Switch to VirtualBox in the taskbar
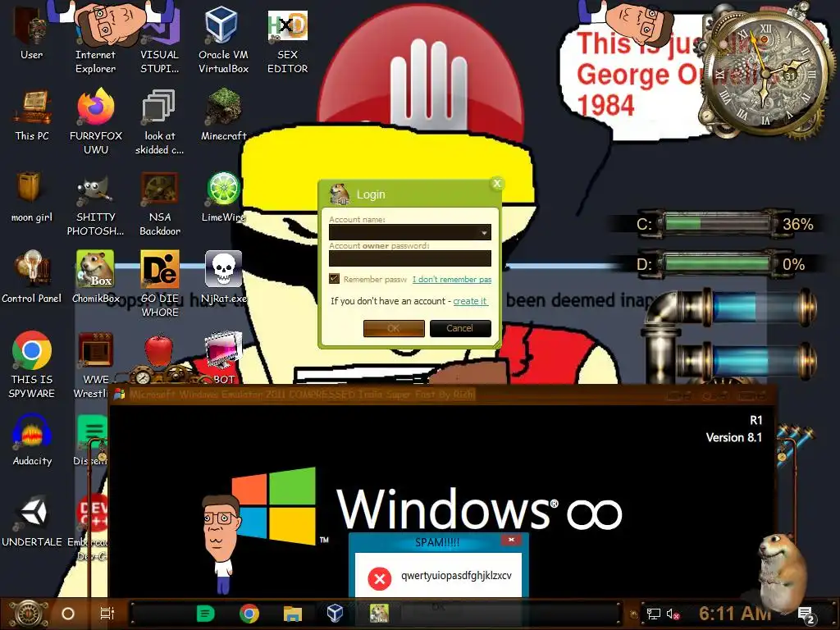The height and width of the screenshot is (630, 840). (335, 614)
